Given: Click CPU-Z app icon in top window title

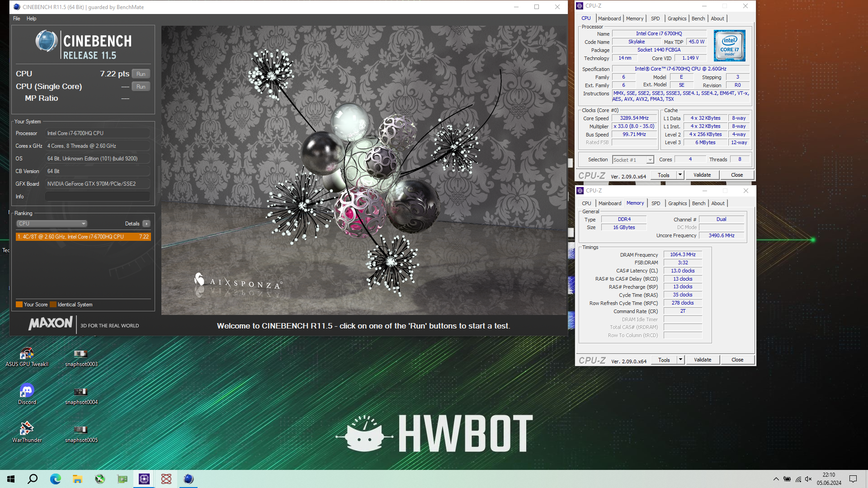Looking at the screenshot, I should (x=580, y=6).
